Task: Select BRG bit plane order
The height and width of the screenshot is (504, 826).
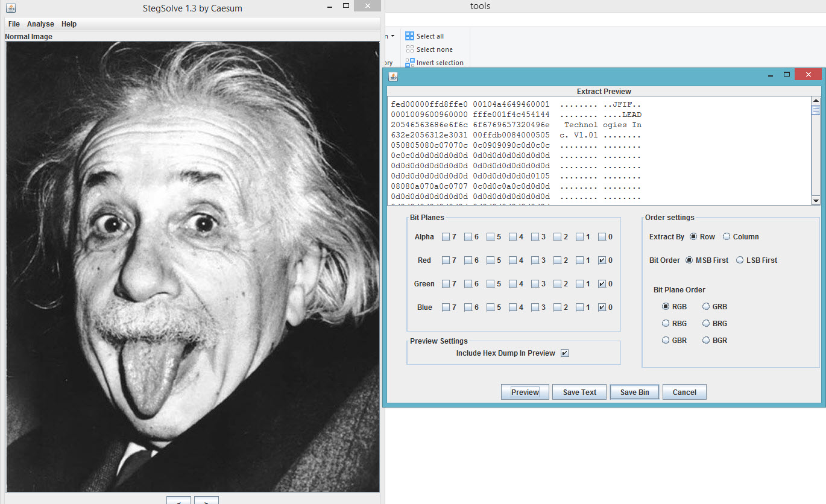Action: [x=706, y=324]
